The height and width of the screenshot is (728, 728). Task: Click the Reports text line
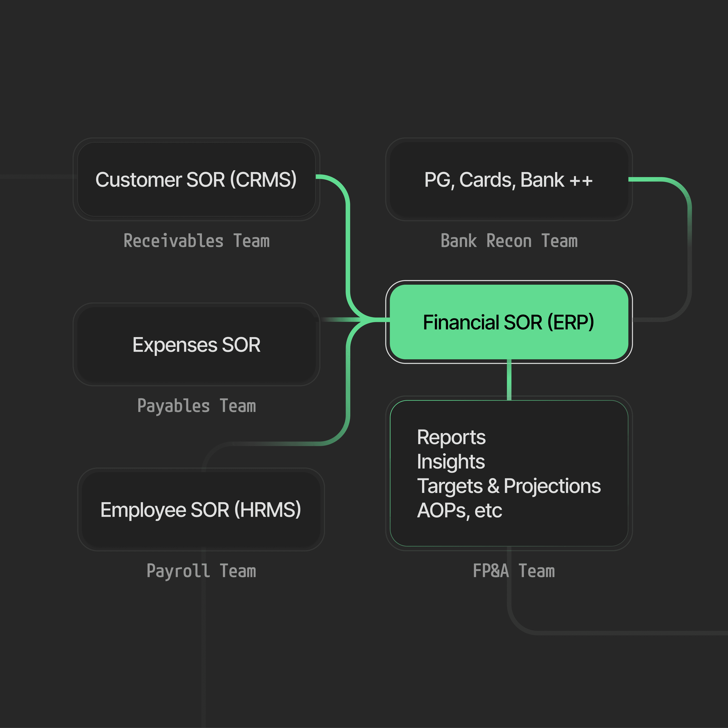(x=451, y=438)
